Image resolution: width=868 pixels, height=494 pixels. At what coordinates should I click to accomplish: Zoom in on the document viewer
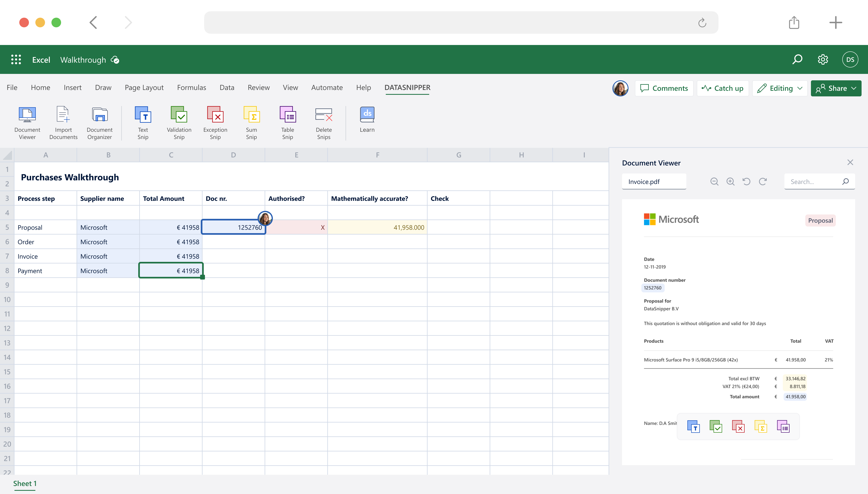[730, 182]
